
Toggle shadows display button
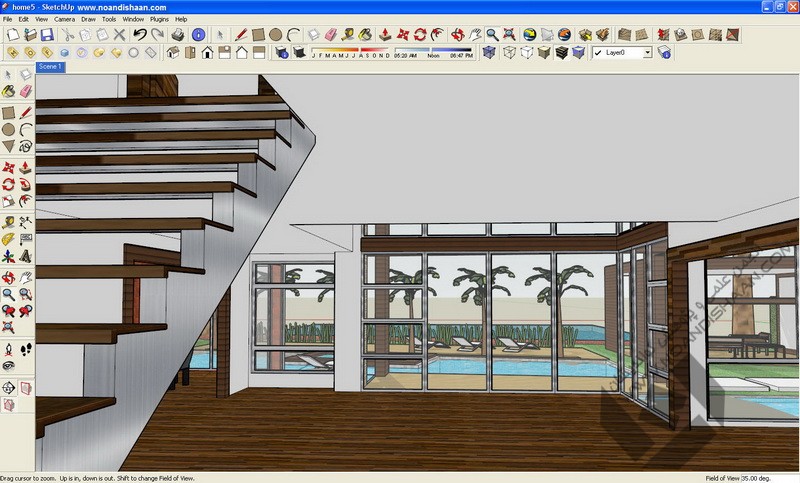tap(298, 52)
